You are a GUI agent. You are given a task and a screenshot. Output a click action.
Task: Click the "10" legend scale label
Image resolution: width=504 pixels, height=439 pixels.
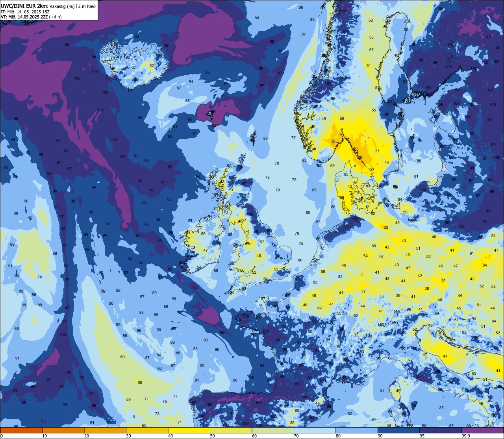point(44,436)
